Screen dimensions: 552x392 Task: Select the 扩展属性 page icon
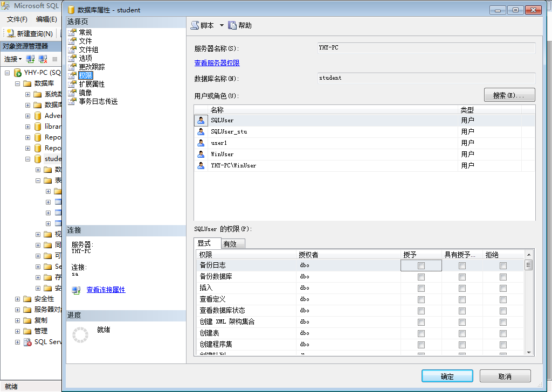coord(72,84)
